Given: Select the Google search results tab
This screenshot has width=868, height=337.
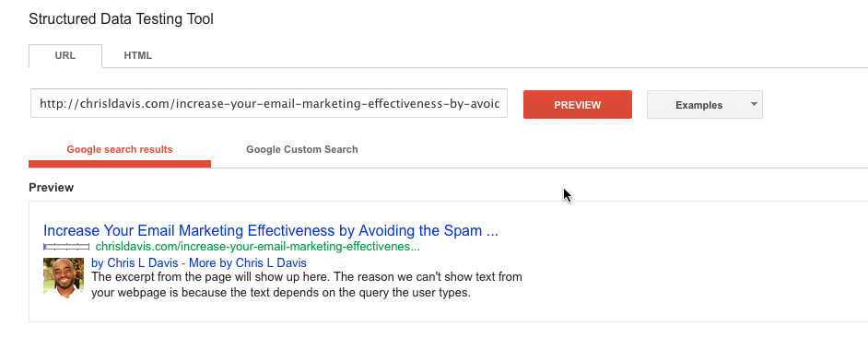Looking at the screenshot, I should click(120, 149).
